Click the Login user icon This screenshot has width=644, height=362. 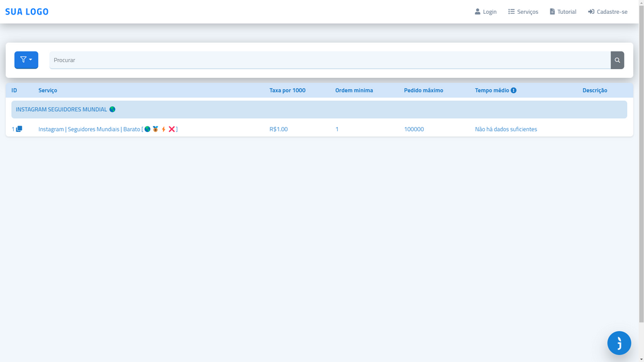point(477,11)
